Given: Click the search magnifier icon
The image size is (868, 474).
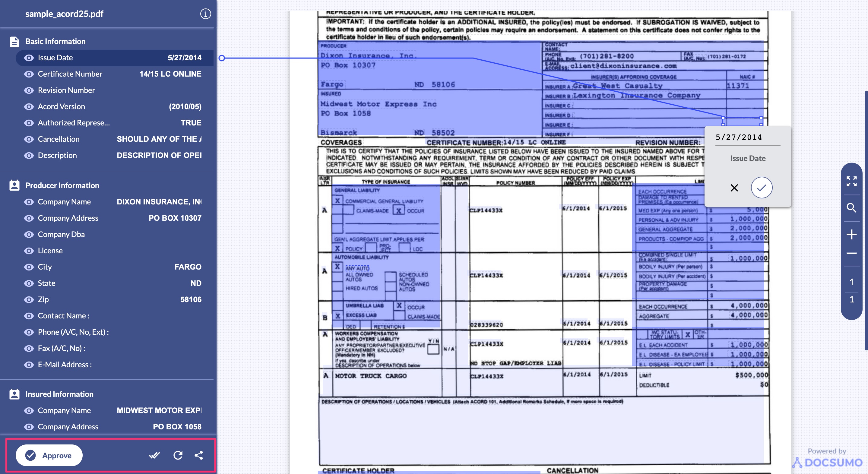Looking at the screenshot, I should [851, 208].
